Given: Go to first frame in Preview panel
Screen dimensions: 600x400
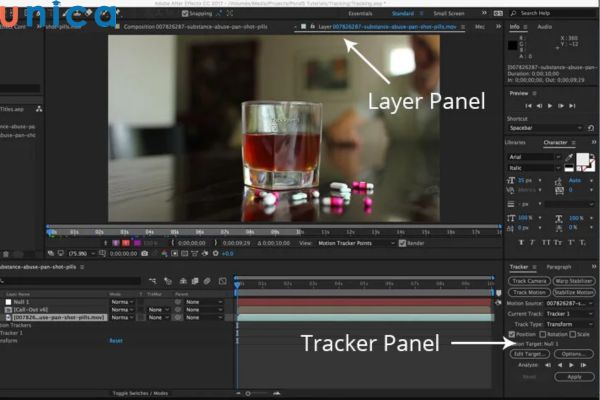Looking at the screenshot, I should tap(528, 106).
